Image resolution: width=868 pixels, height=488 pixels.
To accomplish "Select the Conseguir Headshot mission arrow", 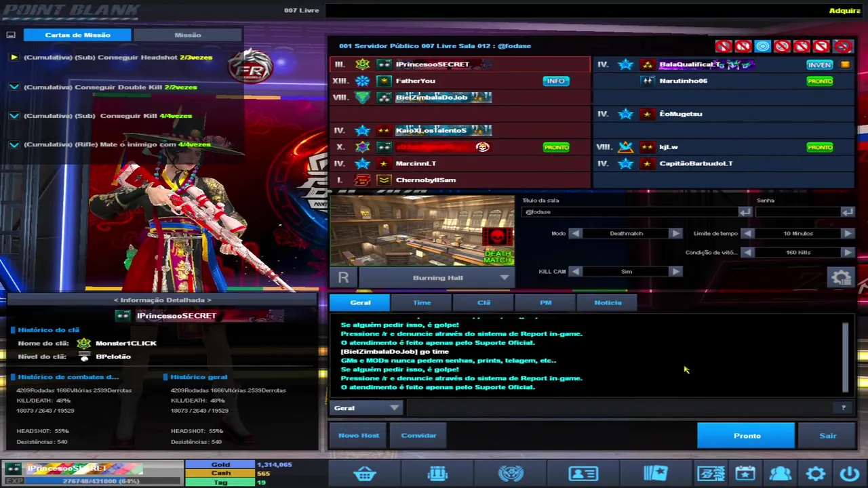I will tap(14, 58).
